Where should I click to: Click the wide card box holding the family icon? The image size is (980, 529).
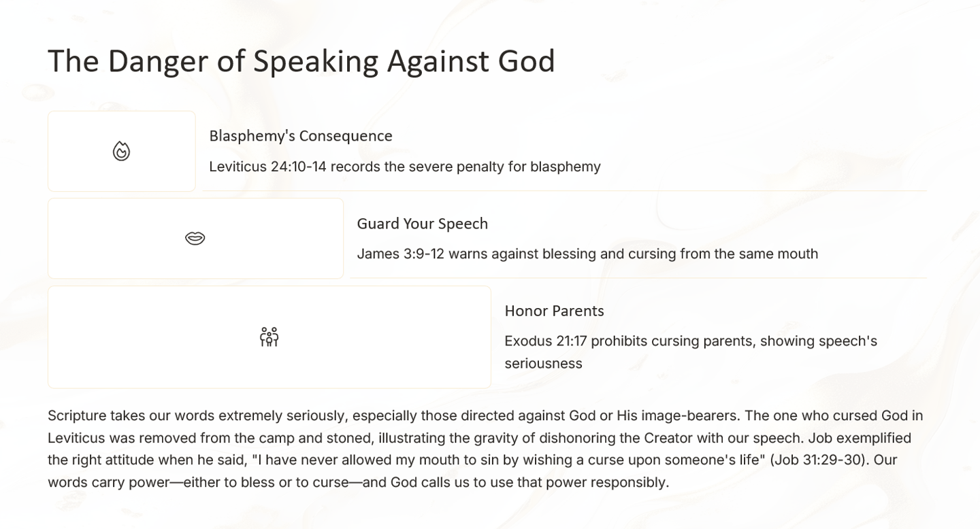269,337
